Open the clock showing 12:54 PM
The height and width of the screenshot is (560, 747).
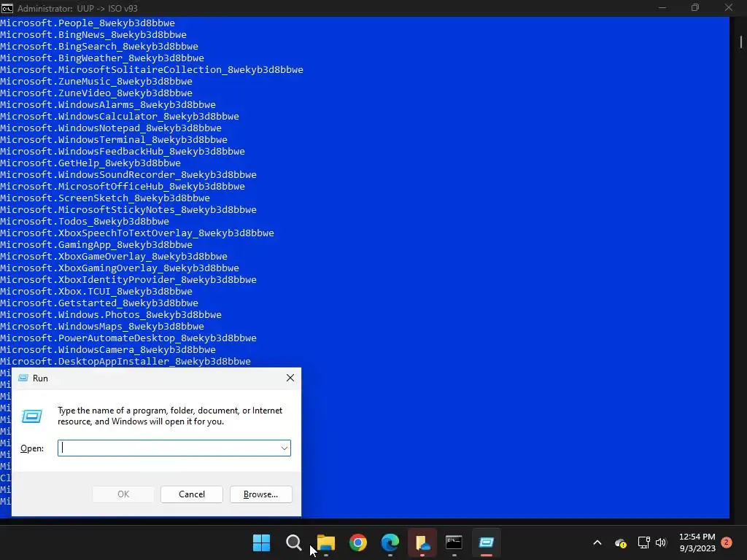point(697,542)
